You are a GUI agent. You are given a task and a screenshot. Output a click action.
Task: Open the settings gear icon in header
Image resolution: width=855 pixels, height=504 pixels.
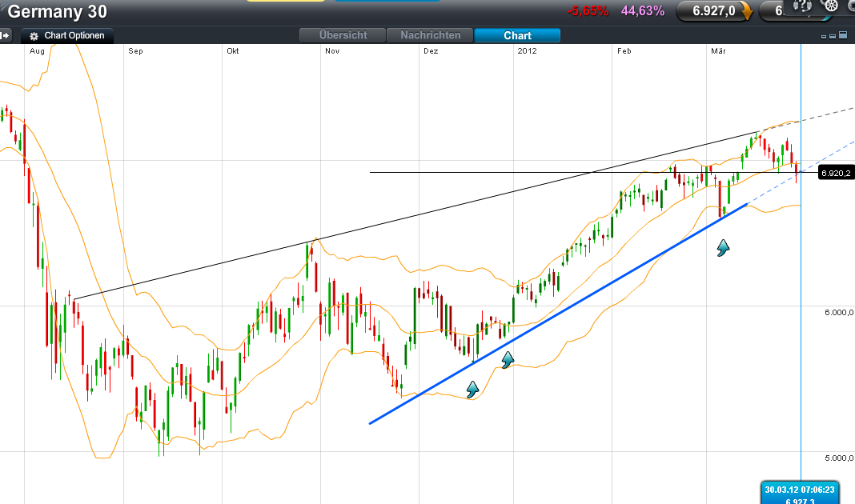click(830, 6)
